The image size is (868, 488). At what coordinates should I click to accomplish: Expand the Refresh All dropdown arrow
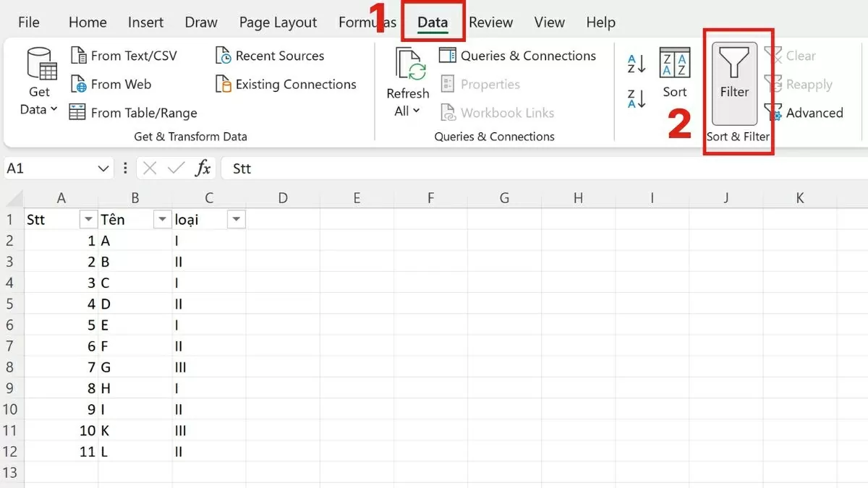tap(415, 110)
